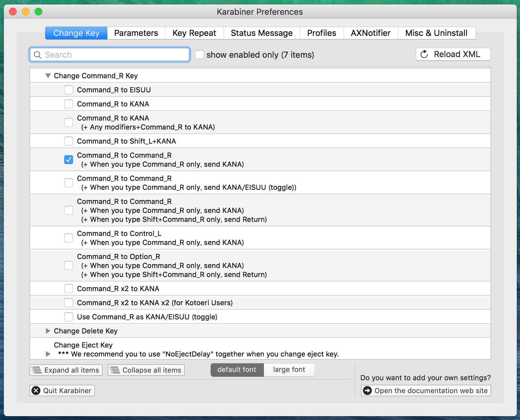Screen dimensions: 520x420
Task: Click the Collapse all items list icon
Action: [115, 370]
